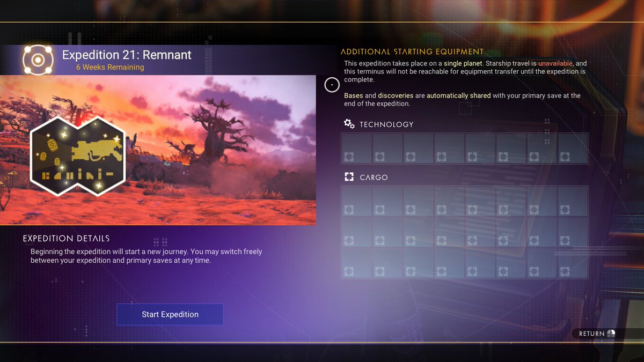Click the RETURN button
Screen dimensions: 644x362
point(597,334)
